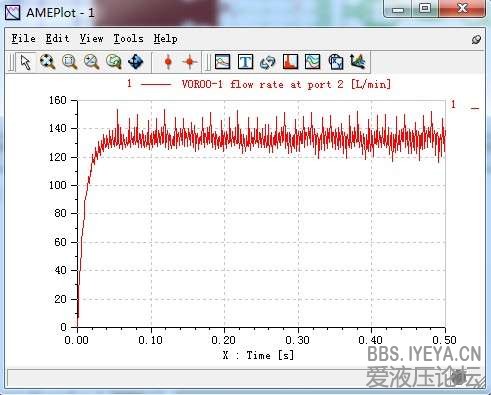Click the pin icon at menu bar right

(476, 40)
